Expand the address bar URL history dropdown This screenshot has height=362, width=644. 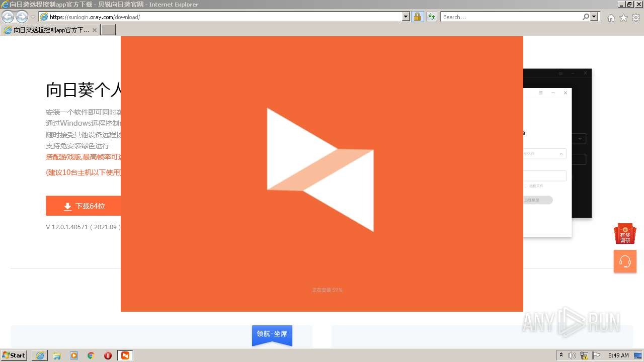pyautogui.click(x=406, y=17)
